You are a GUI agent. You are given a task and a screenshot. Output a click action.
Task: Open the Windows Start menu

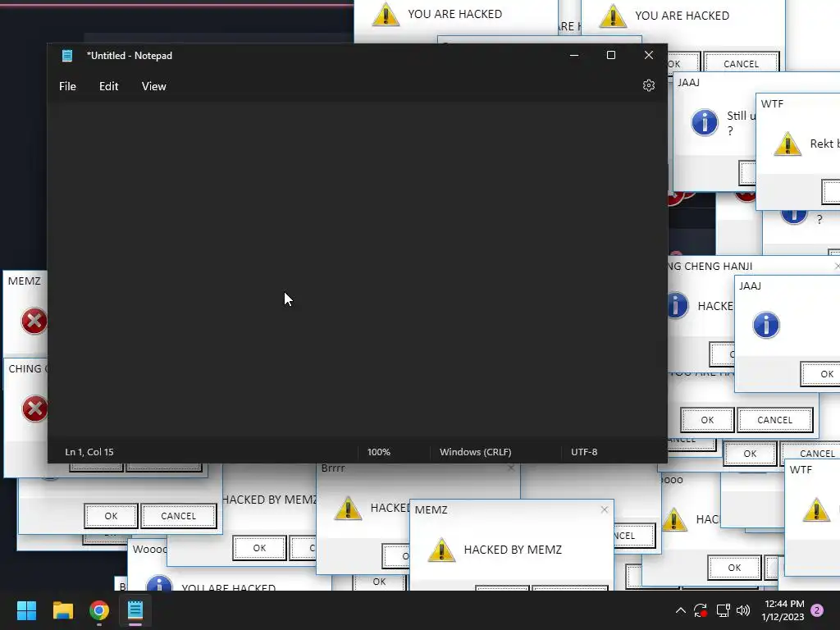(26, 610)
